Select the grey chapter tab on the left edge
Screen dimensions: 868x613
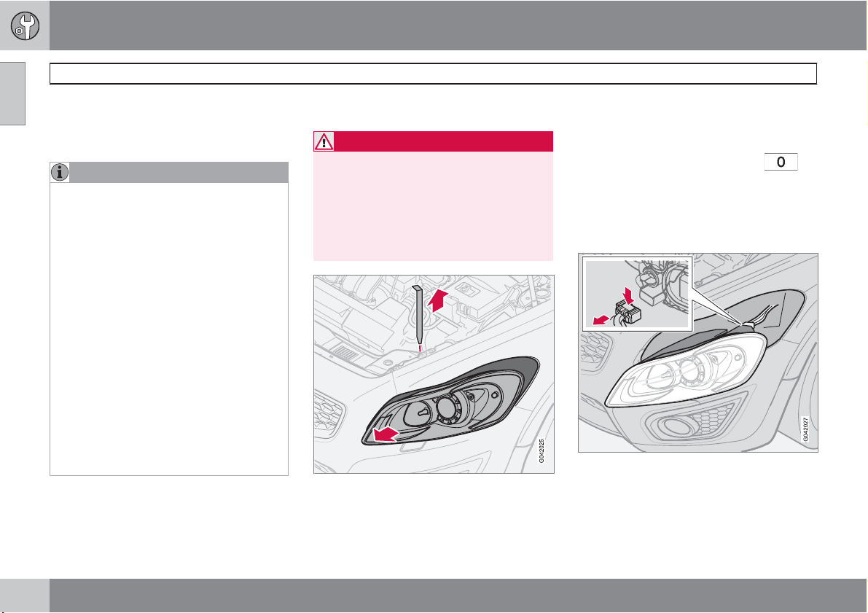pyautogui.click(x=12, y=93)
